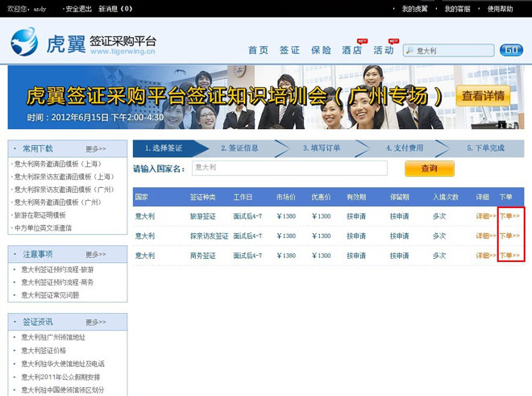The image size is (532, 396).
Task: Open the 签证 navigation item
Action: pos(289,50)
